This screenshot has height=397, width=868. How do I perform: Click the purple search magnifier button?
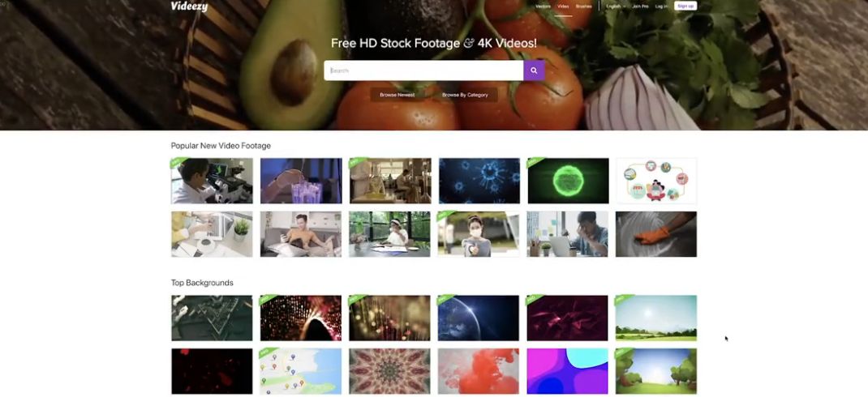[x=534, y=70]
